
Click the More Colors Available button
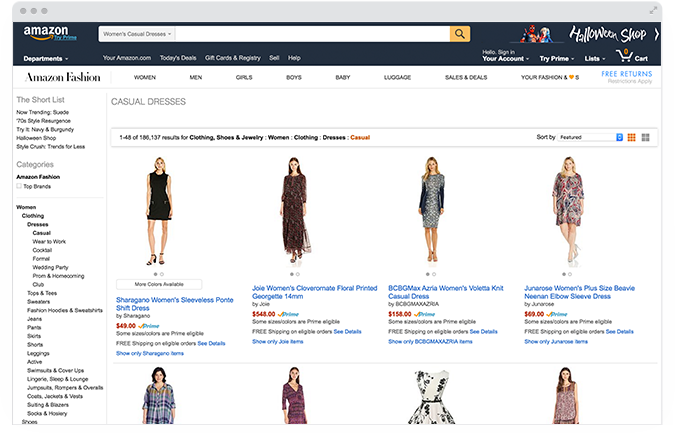pyautogui.click(x=159, y=285)
